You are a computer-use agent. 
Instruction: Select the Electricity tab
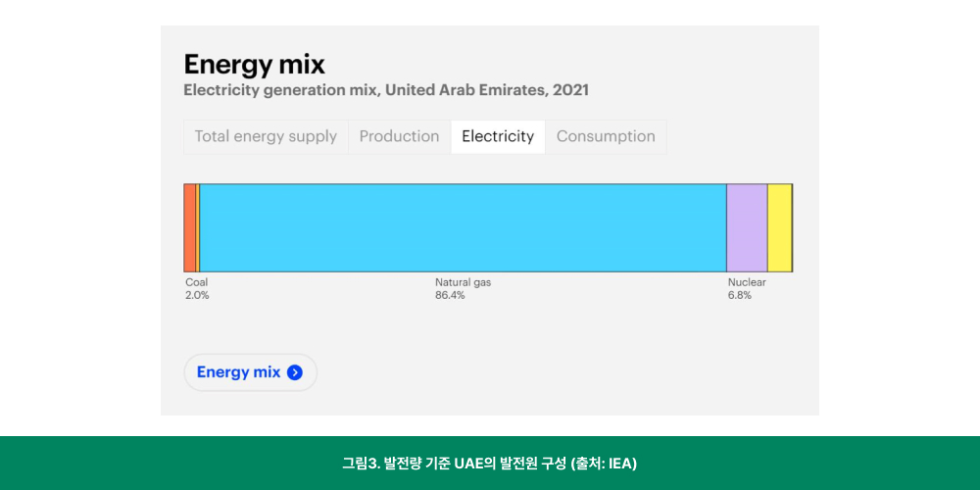[x=498, y=136]
